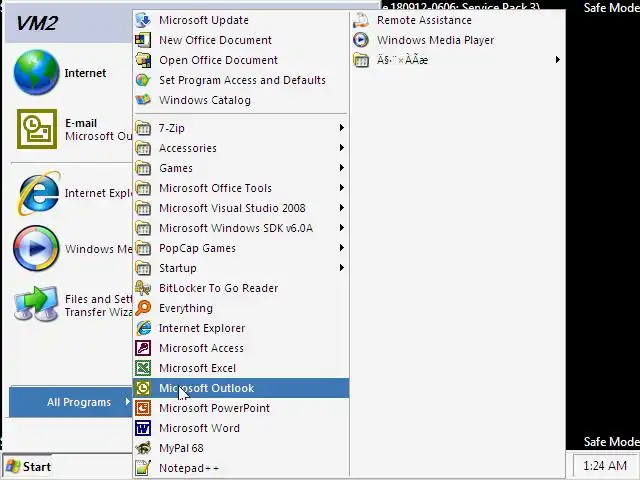Click the VM2 user name header
This screenshot has width=640, height=480.
(x=37, y=23)
